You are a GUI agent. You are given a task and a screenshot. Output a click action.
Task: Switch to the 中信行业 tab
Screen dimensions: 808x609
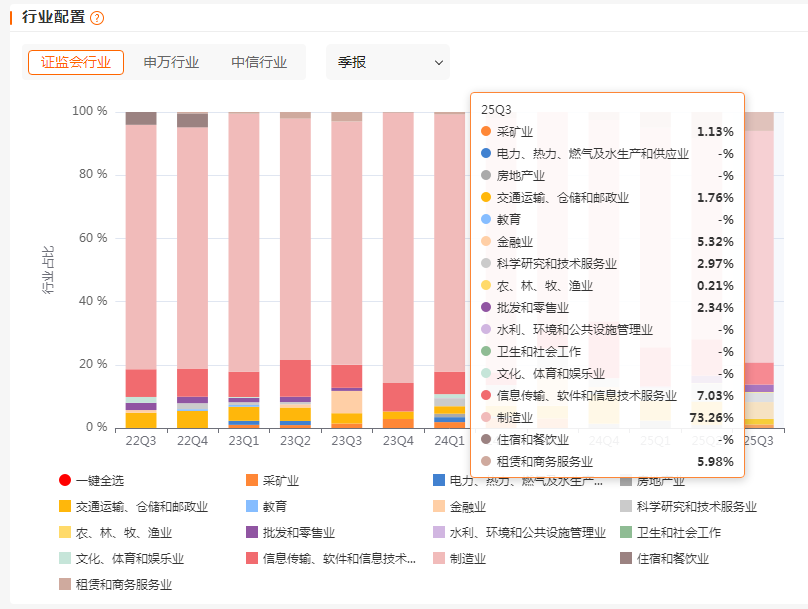[x=259, y=62]
